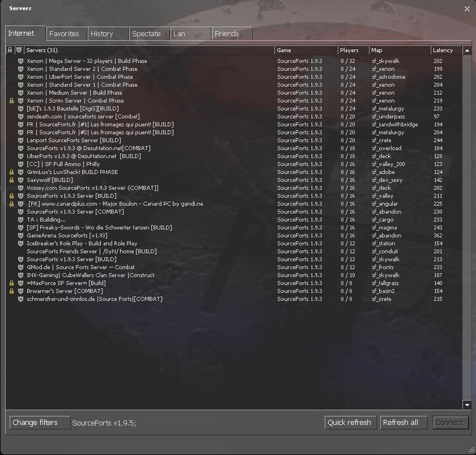Viewport: 476px width, 455px height.
Task: Select the Lanport SourceForts Server row
Action: (74, 141)
